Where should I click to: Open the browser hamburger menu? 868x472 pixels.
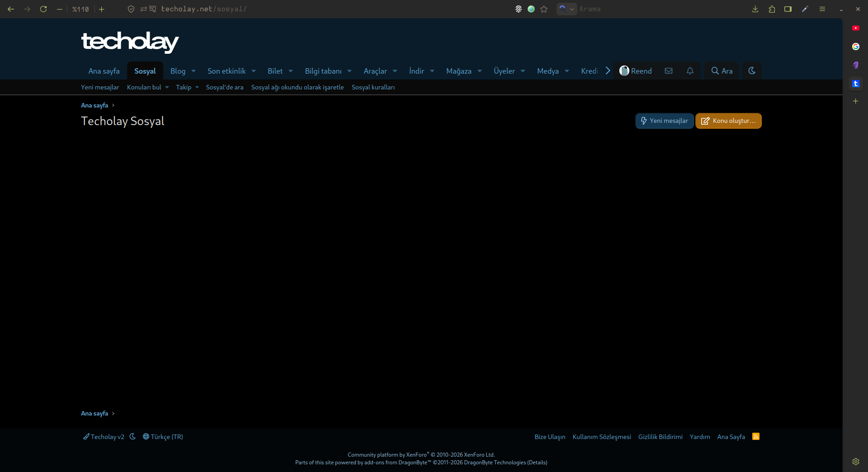pos(822,9)
